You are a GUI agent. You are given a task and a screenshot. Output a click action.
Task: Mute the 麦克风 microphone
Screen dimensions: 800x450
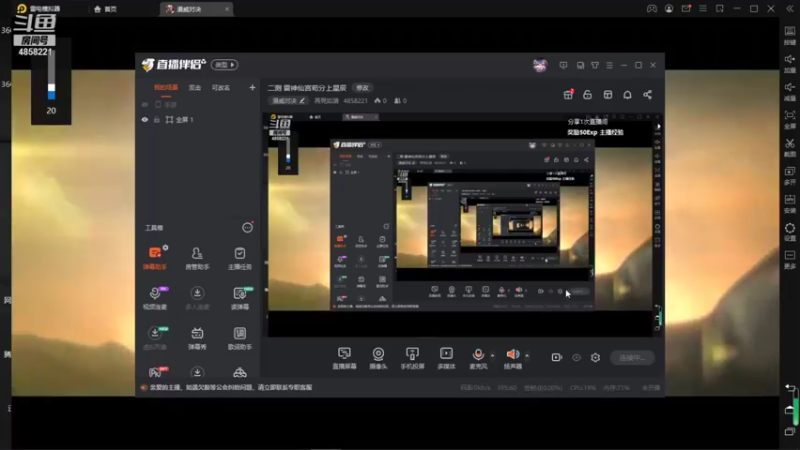478,358
